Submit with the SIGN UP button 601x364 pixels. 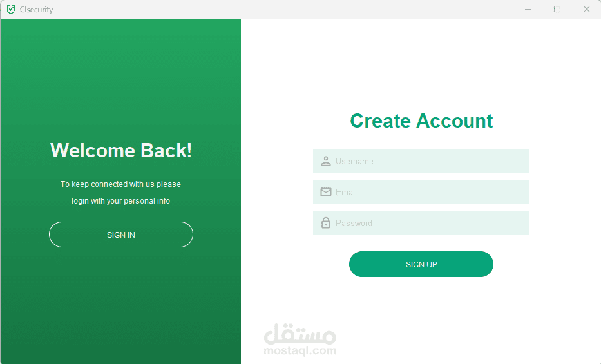(421, 264)
